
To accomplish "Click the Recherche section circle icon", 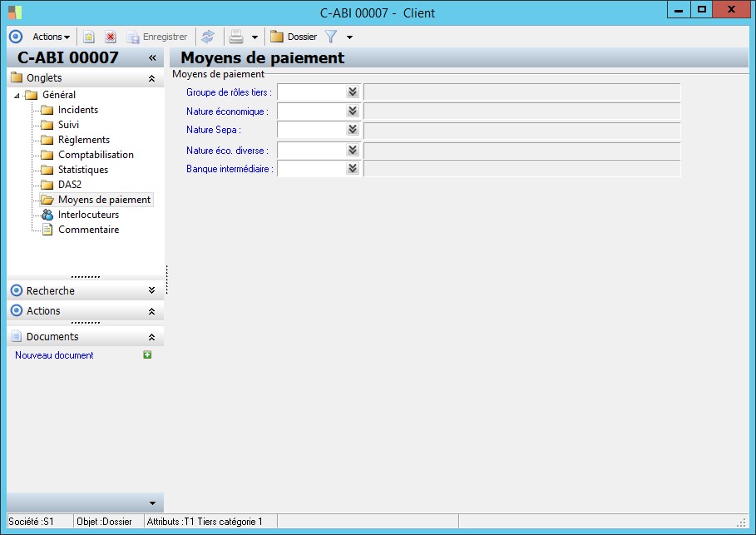I will coord(17,290).
